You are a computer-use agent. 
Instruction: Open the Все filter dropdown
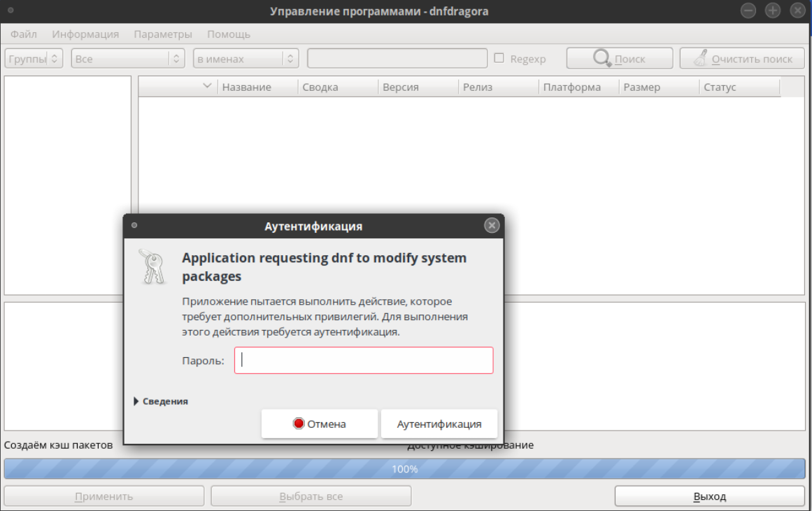pos(128,59)
